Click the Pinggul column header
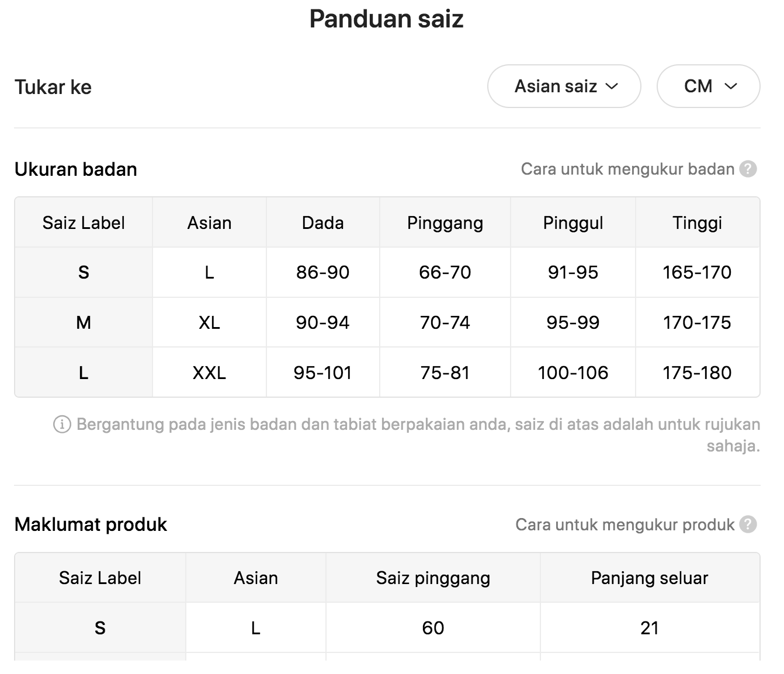 (x=573, y=223)
